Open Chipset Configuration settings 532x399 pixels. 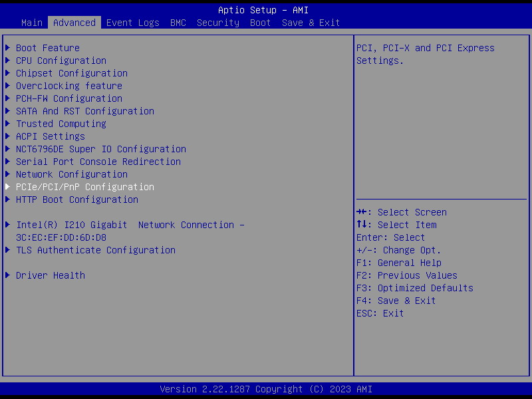coord(72,73)
